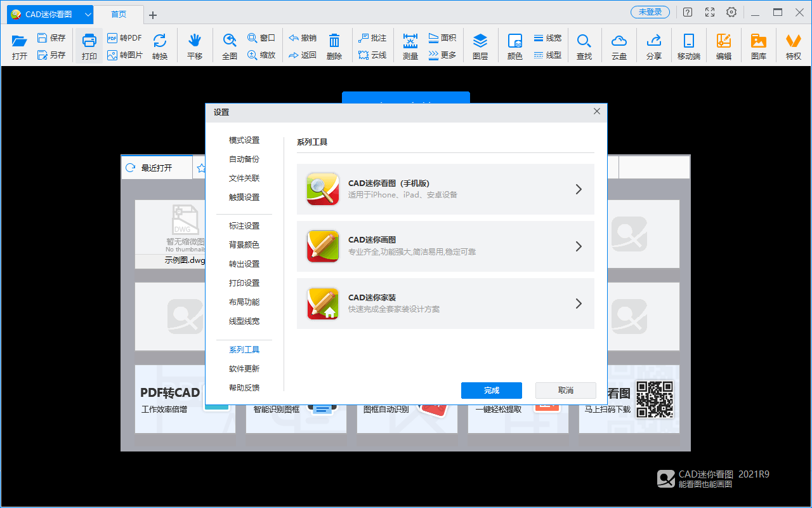
Task: Expand CAD迷你看图 (手机版) entry arrow
Action: (579, 189)
